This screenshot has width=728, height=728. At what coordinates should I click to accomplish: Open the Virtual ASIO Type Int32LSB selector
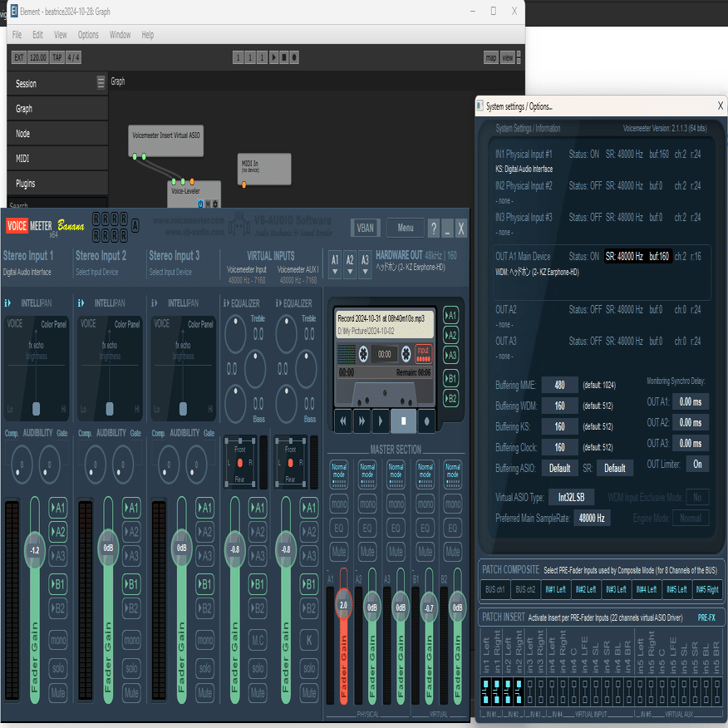571,497
